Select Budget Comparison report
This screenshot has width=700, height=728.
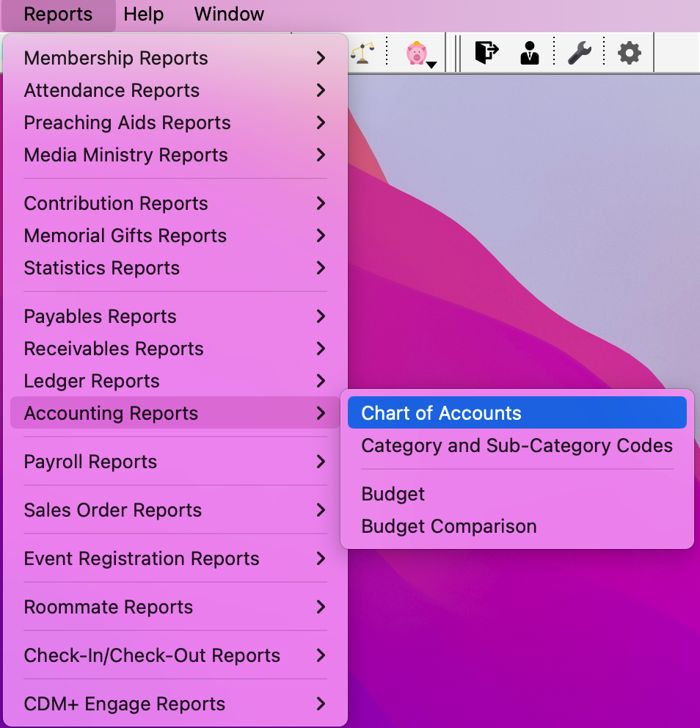[449, 526]
